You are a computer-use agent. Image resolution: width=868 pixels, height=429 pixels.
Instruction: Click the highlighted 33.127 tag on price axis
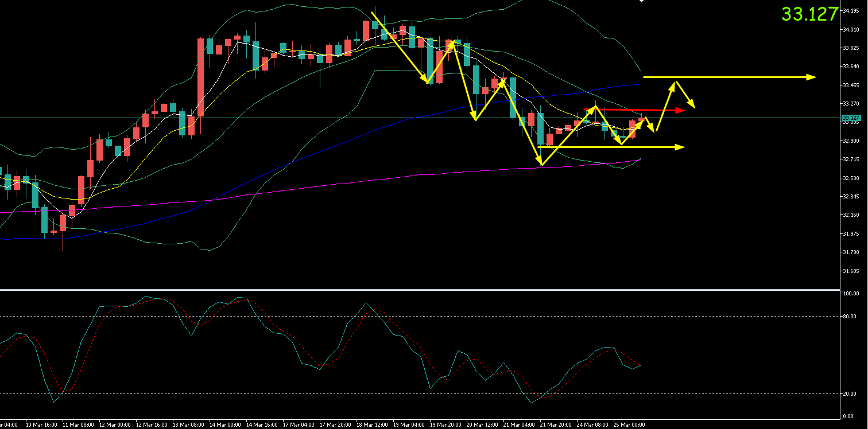click(851, 118)
